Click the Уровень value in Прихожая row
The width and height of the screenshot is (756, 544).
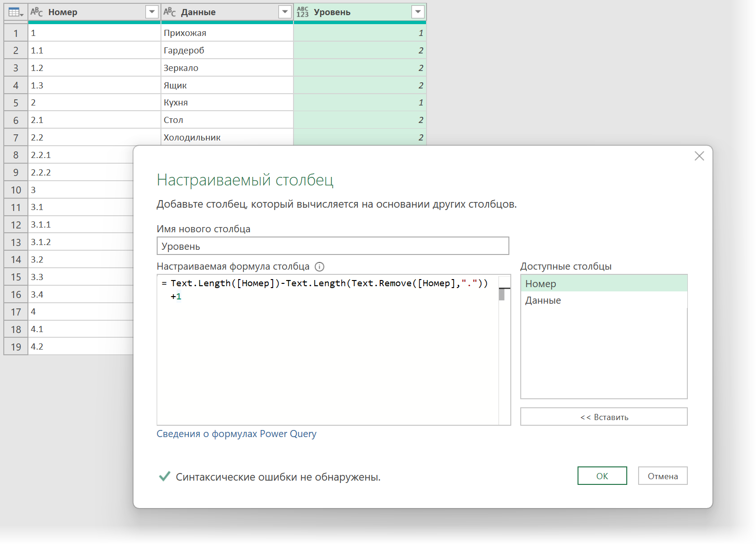[x=360, y=33]
